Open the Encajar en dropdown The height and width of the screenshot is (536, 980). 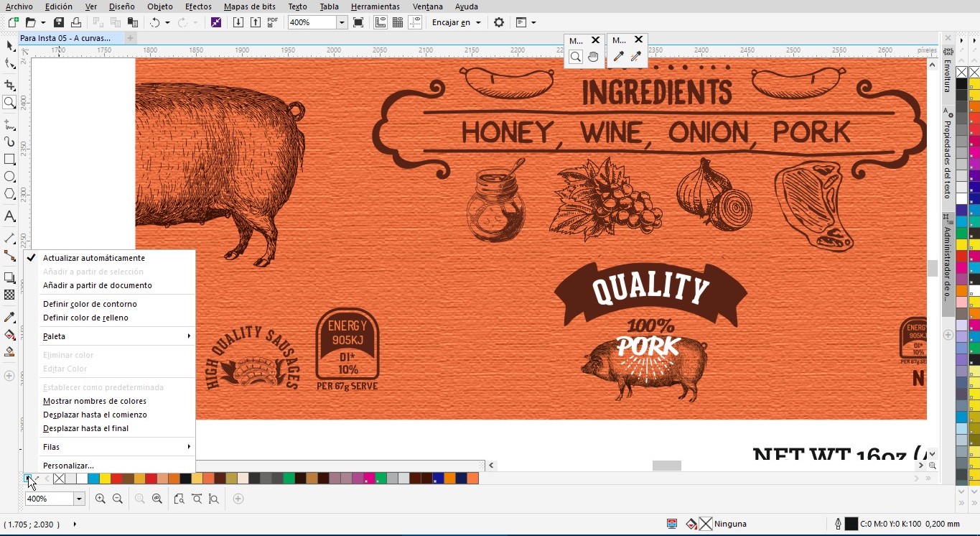click(x=456, y=22)
